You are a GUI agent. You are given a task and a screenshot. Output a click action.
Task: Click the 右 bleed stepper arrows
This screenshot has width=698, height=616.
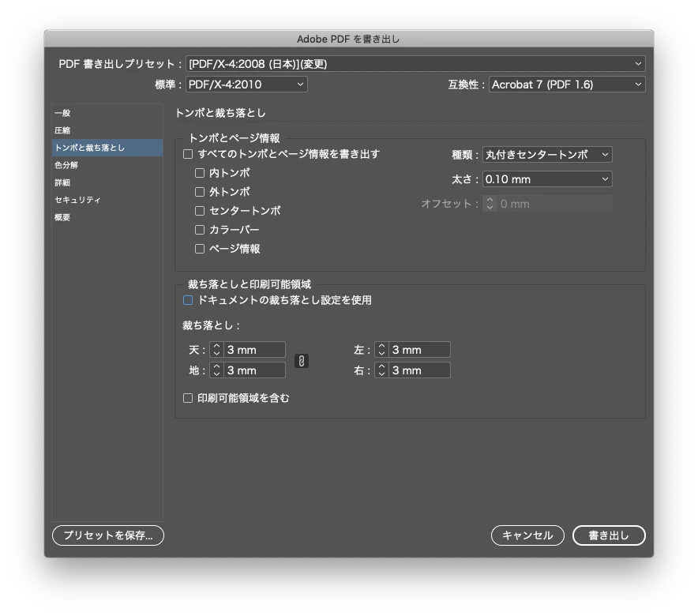click(381, 370)
